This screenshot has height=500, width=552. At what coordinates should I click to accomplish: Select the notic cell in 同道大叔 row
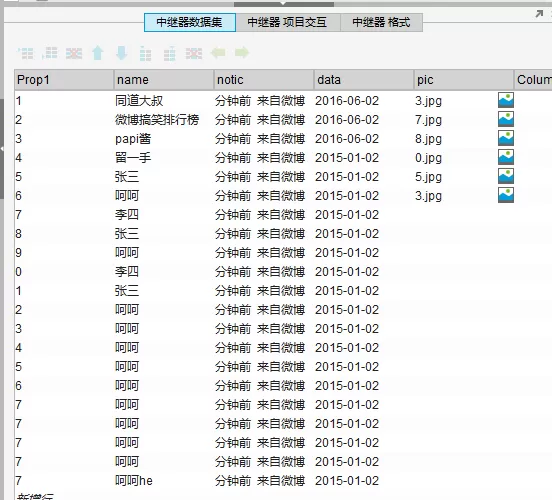264,101
